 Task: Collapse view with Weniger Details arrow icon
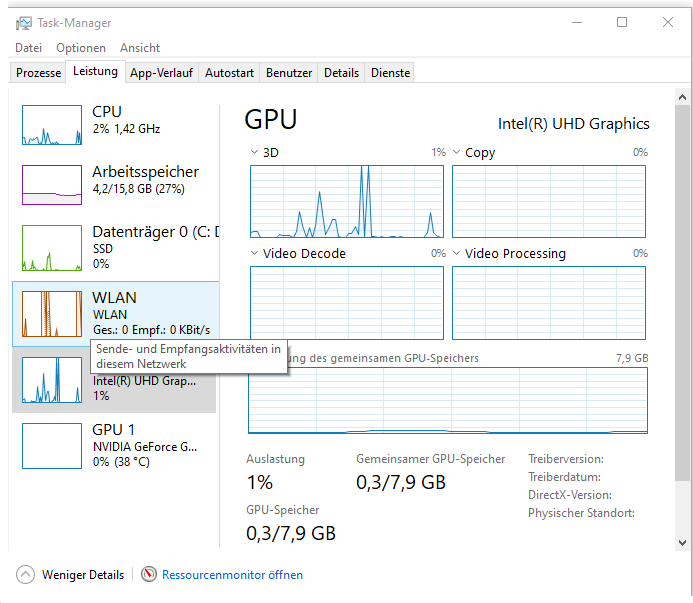coord(25,575)
